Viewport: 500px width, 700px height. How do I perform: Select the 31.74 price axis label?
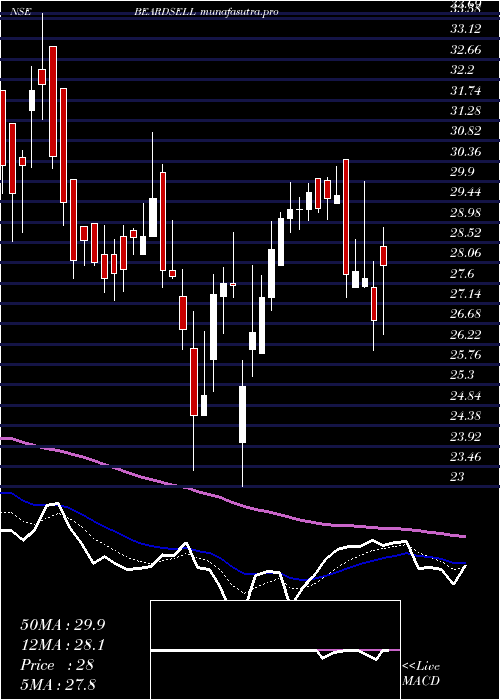(x=466, y=91)
